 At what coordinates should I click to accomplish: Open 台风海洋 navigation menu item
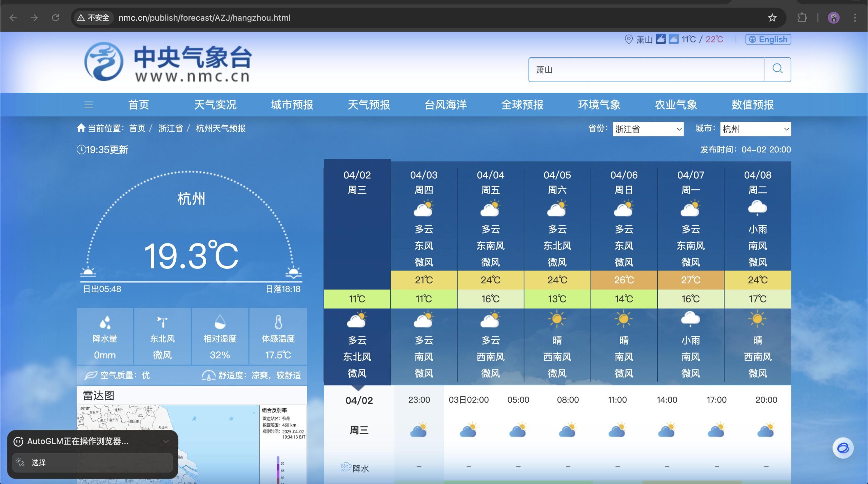pyautogui.click(x=445, y=105)
